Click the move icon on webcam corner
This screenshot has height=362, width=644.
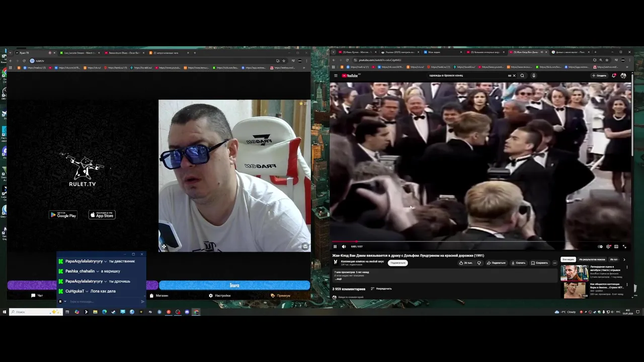click(x=164, y=246)
